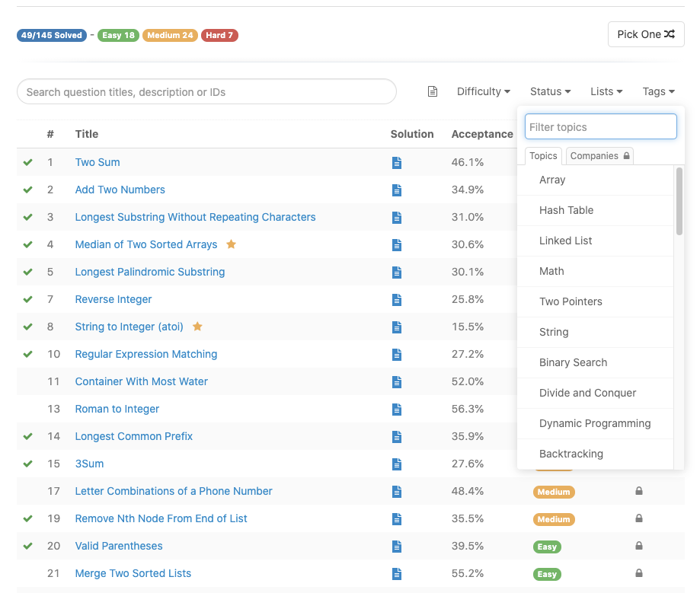Screen dimensions: 700x593
Task: Open the solution document for Two Sum
Action: pyautogui.click(x=396, y=163)
